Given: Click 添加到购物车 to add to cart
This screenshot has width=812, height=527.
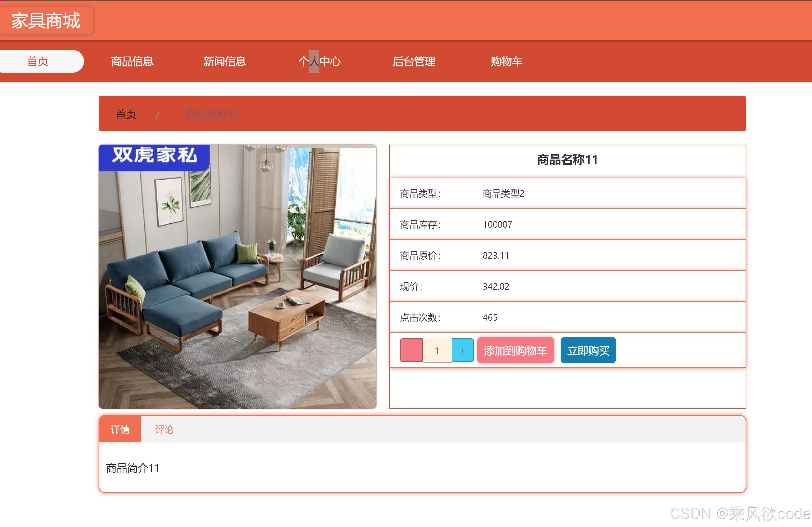Looking at the screenshot, I should pyautogui.click(x=516, y=350).
